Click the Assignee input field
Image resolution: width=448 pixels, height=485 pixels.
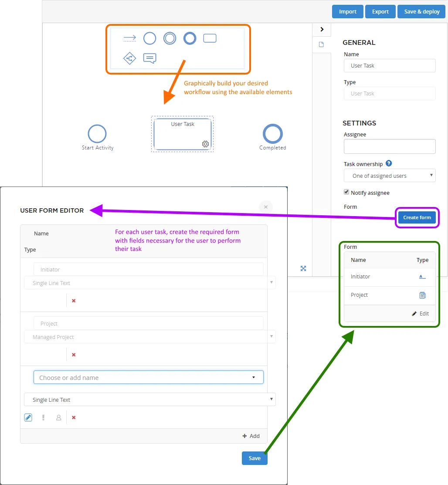[x=390, y=146]
